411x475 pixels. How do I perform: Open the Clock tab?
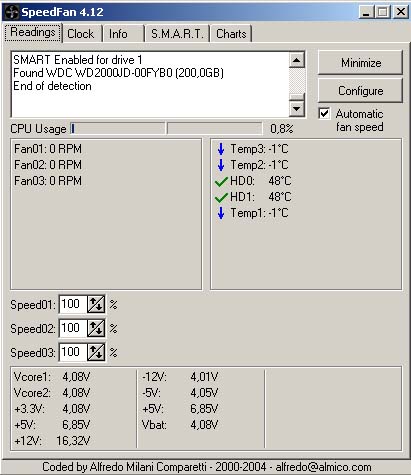point(82,34)
